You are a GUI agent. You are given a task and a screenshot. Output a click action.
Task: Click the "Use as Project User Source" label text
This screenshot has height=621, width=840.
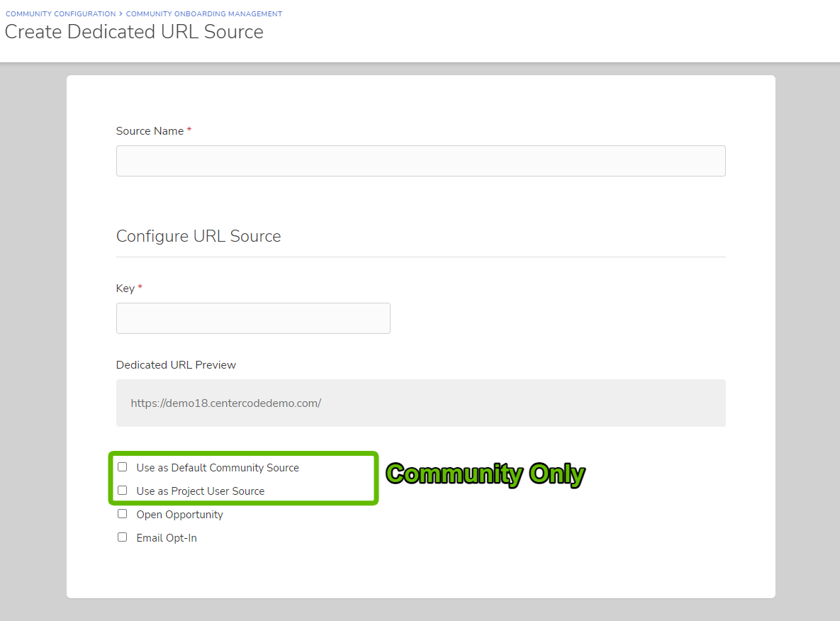[201, 491]
